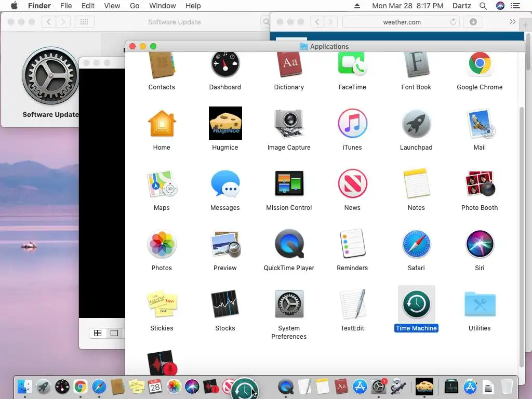Select the Notes app in Applications
Viewport: 532px width, 399px height.
416,183
